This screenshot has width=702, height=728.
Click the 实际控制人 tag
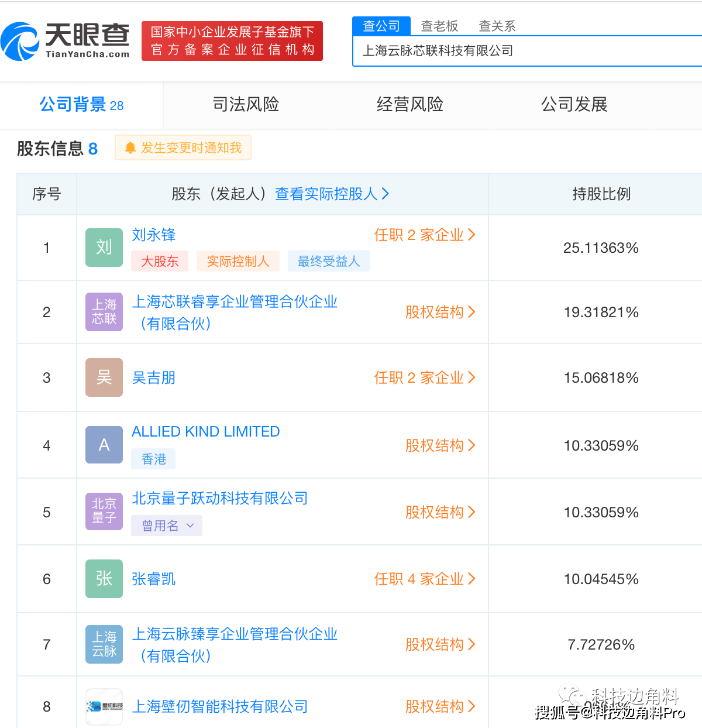[x=238, y=261]
